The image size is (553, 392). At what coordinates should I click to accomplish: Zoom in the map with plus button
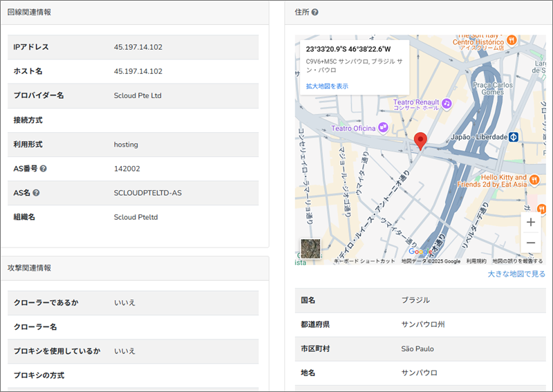(x=531, y=223)
